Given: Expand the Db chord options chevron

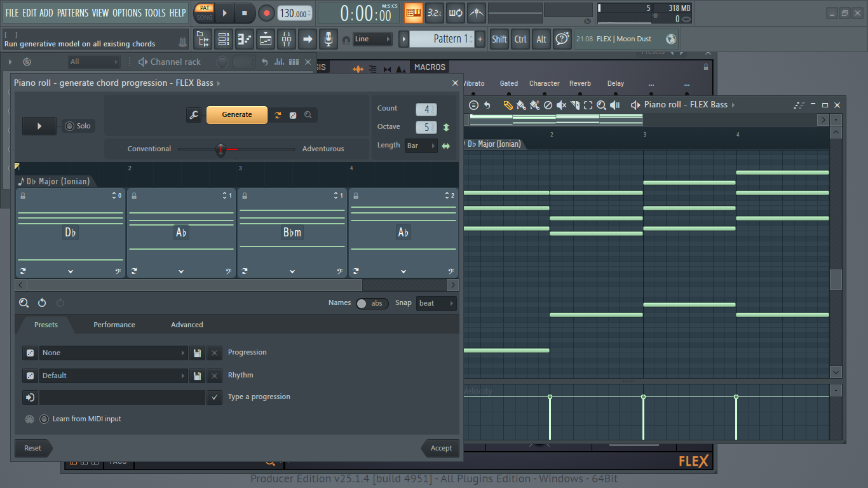Looking at the screenshot, I should [x=71, y=271].
